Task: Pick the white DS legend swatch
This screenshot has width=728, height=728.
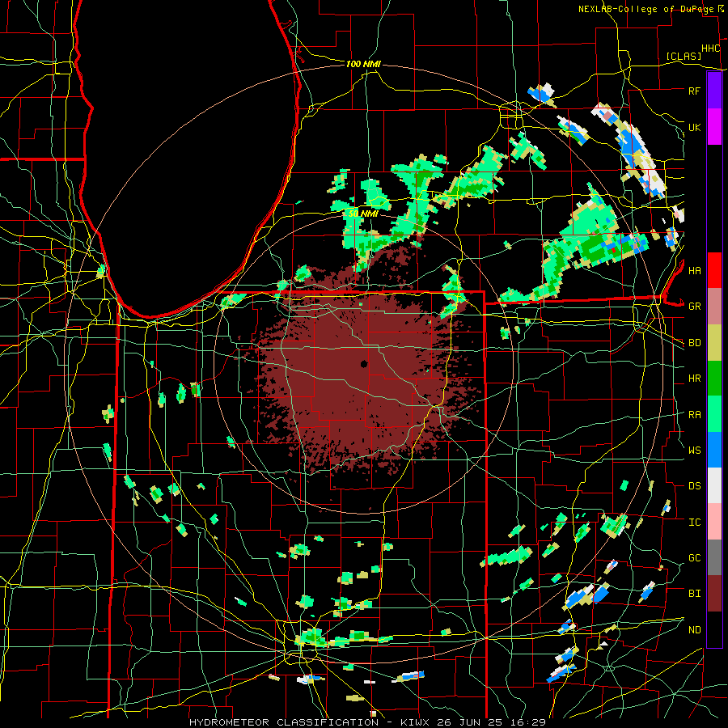Action: pos(714,485)
